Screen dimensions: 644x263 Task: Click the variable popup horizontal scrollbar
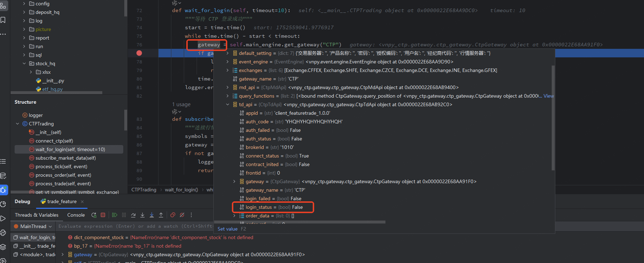pos(300,222)
